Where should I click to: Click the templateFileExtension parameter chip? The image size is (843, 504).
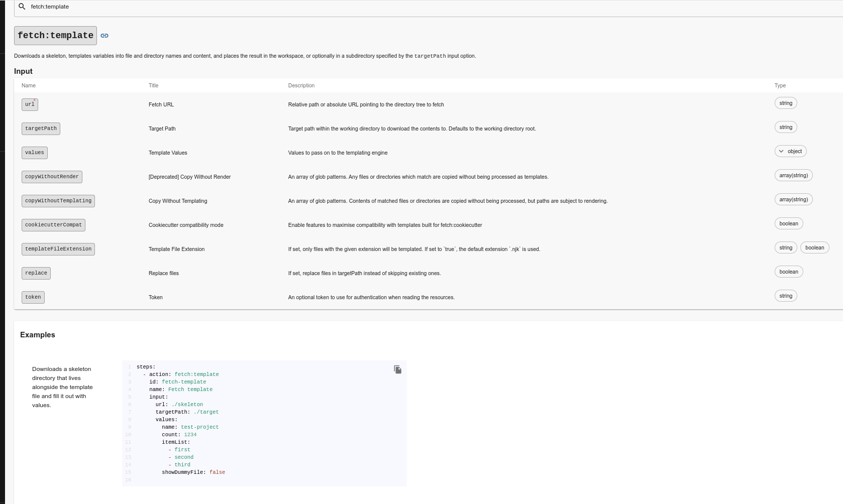tap(58, 249)
